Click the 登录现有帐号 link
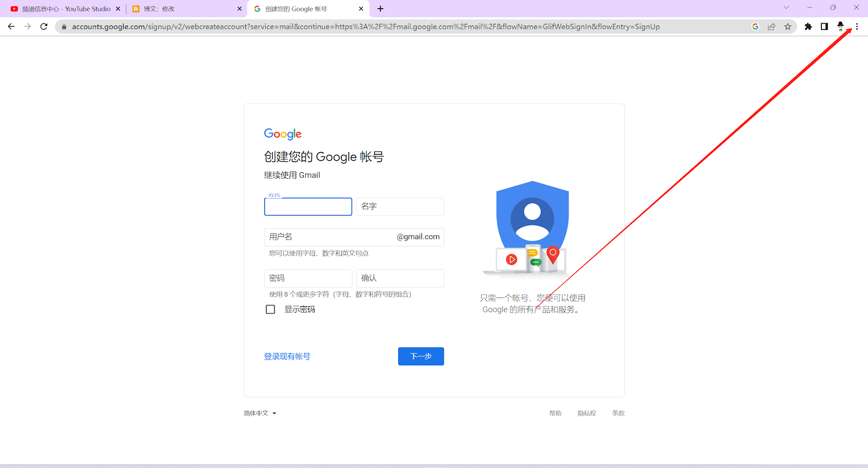868x468 pixels. [287, 357]
